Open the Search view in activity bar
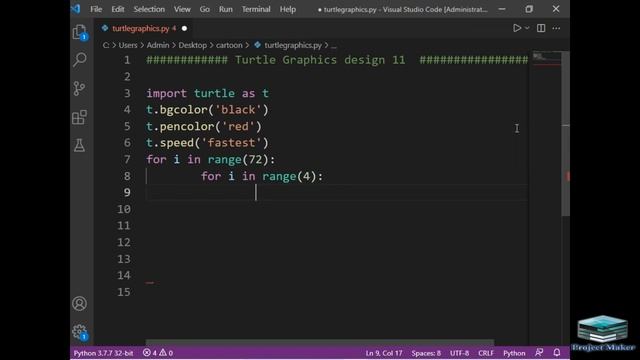The height and width of the screenshot is (360, 640). [x=80, y=60]
